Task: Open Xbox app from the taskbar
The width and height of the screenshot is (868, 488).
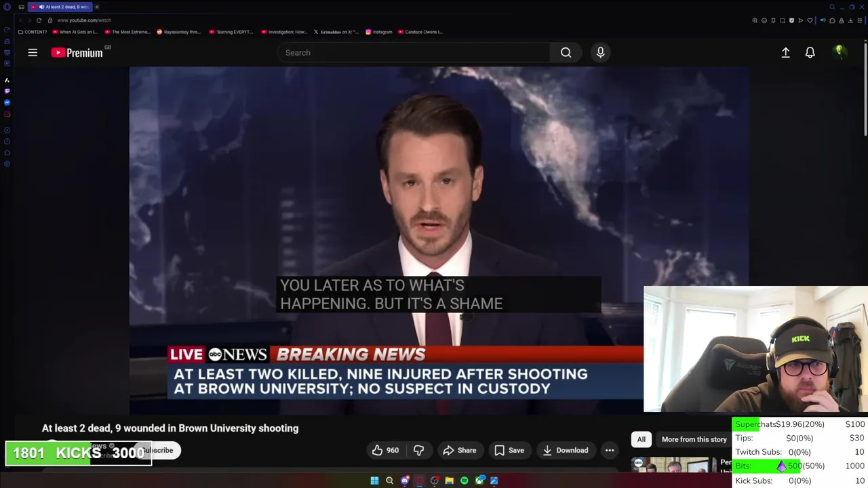Action: pyautogui.click(x=480, y=481)
